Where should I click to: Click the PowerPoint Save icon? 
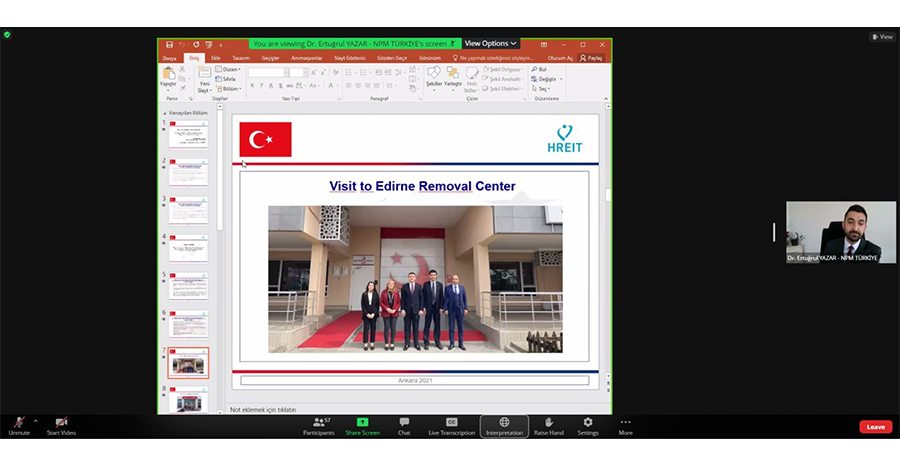tap(169, 44)
